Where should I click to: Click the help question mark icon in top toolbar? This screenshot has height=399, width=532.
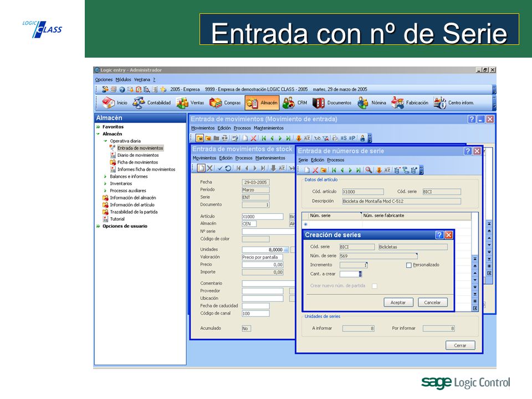[122, 90]
